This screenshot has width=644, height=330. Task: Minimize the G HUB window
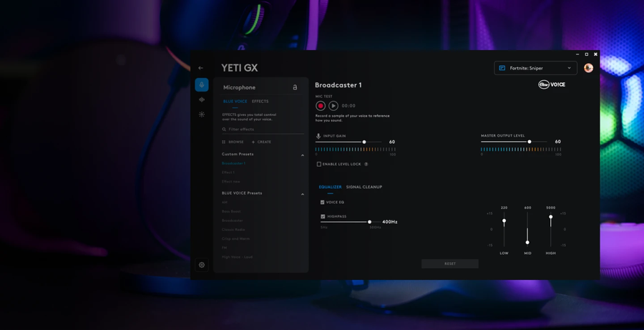click(x=577, y=54)
